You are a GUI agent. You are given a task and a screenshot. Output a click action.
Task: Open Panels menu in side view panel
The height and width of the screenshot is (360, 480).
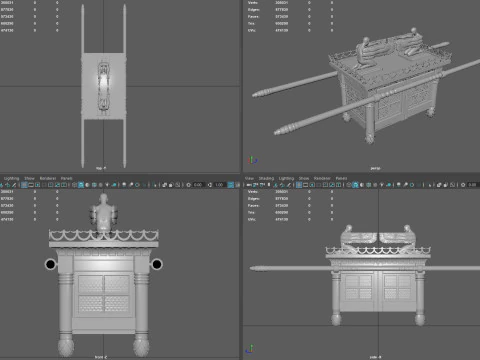click(341, 178)
